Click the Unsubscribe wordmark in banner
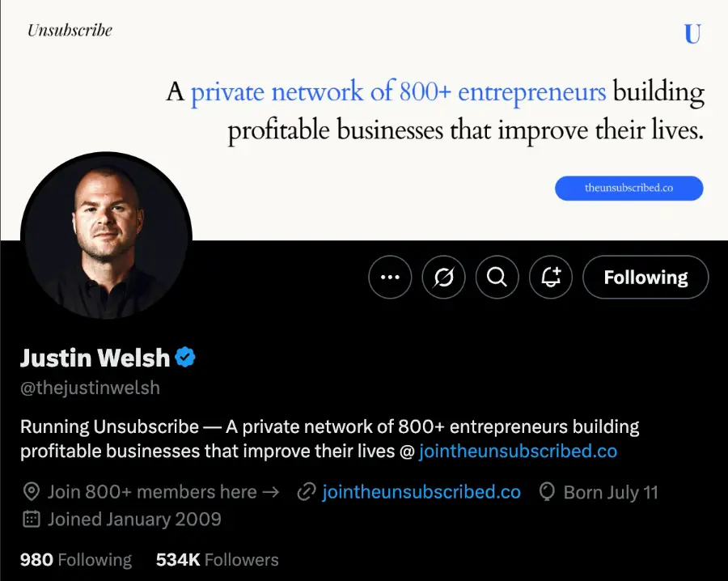728x581 pixels. (70, 31)
